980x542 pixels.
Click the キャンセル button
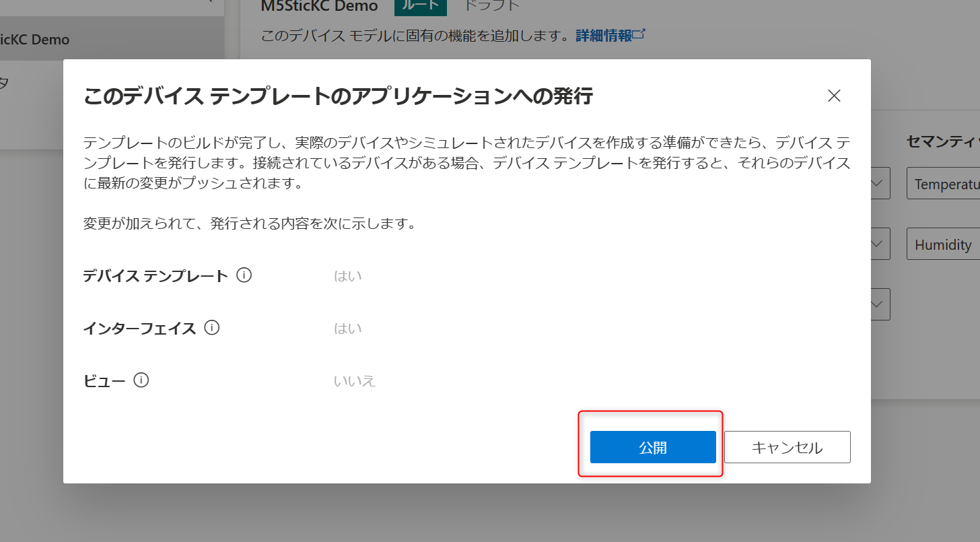tap(787, 447)
